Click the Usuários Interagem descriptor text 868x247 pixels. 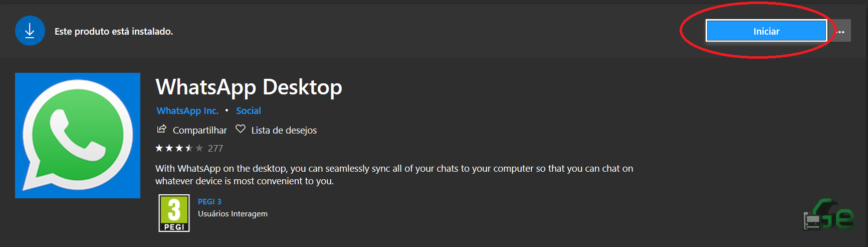[x=233, y=214]
